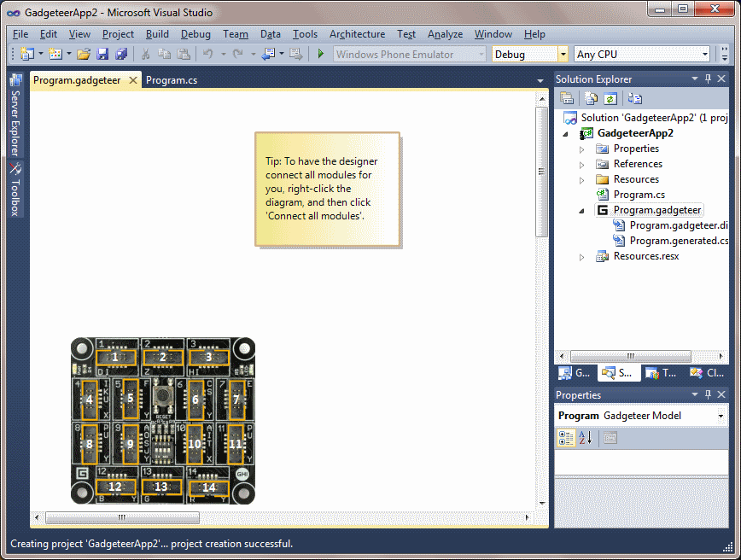Select Program.gadgeteer.diagram file in tree
The image size is (741, 560).
[x=679, y=225]
